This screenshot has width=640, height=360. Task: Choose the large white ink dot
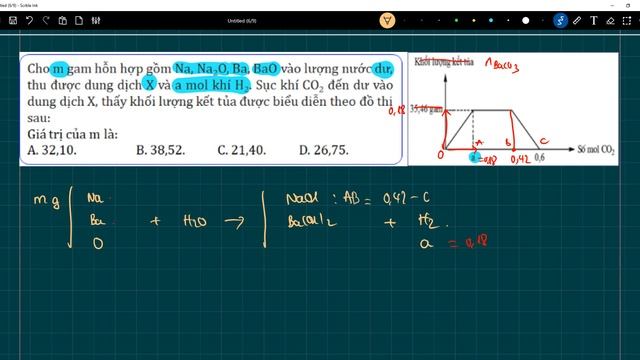click(x=526, y=20)
